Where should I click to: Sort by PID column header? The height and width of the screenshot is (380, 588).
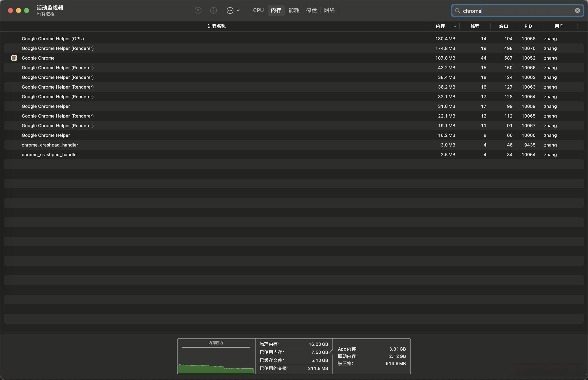(x=528, y=26)
